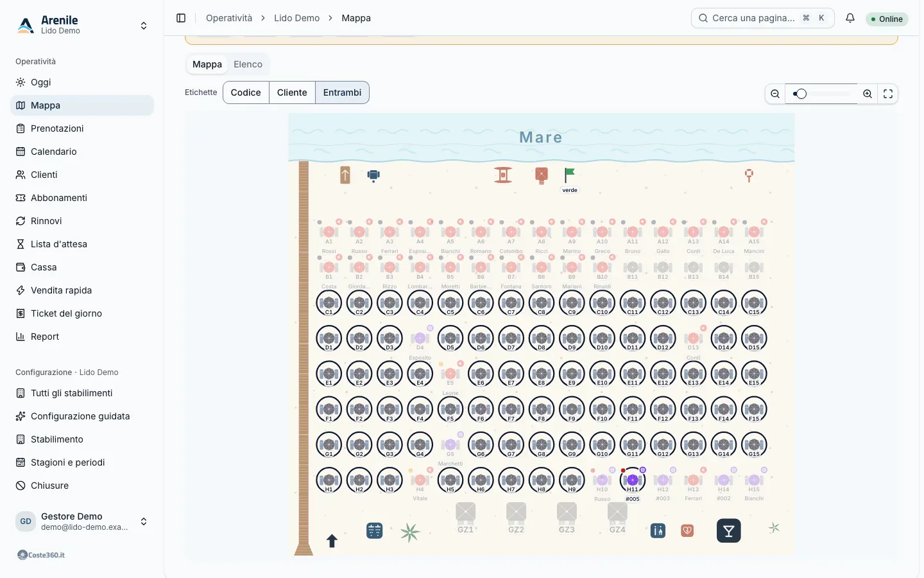
Task: Select gazebo GZ4 on the map
Action: (617, 518)
